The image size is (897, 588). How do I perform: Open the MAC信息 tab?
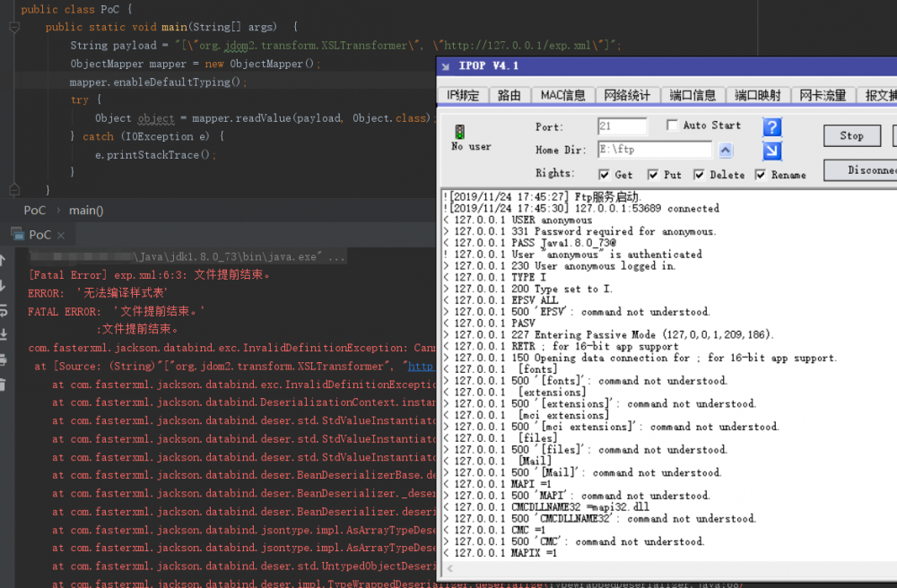tap(563, 95)
